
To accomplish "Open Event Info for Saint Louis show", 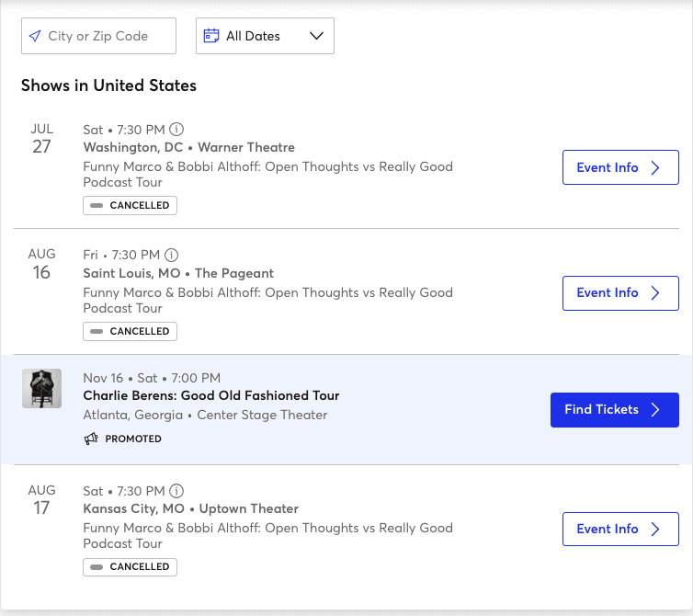I will (x=620, y=293).
